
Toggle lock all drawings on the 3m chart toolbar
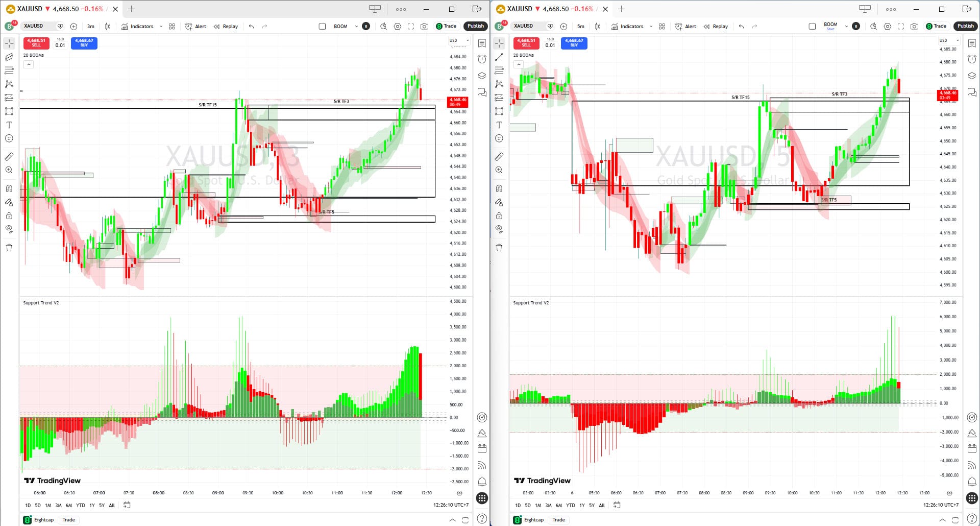point(9,216)
